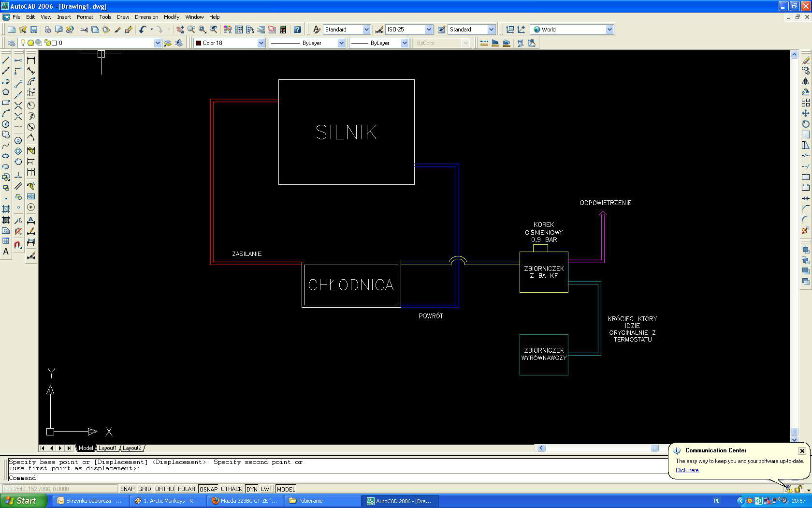Toggle SNAP mode in status bar
The height and width of the screenshot is (508, 812).
127,489
